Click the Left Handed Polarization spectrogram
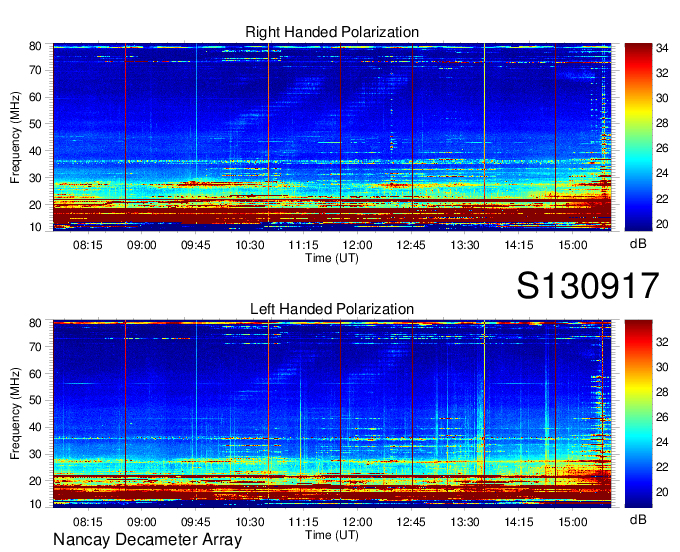The width and height of the screenshot is (680, 552). (x=332, y=414)
